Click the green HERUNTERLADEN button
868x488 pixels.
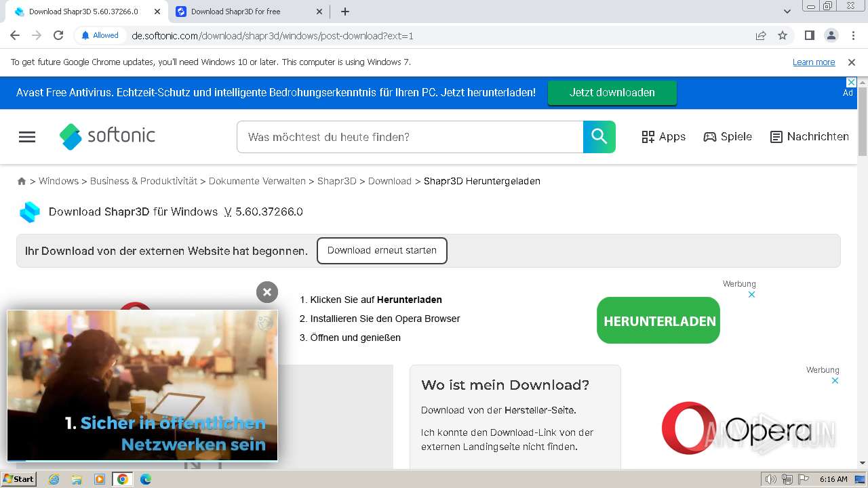658,321
